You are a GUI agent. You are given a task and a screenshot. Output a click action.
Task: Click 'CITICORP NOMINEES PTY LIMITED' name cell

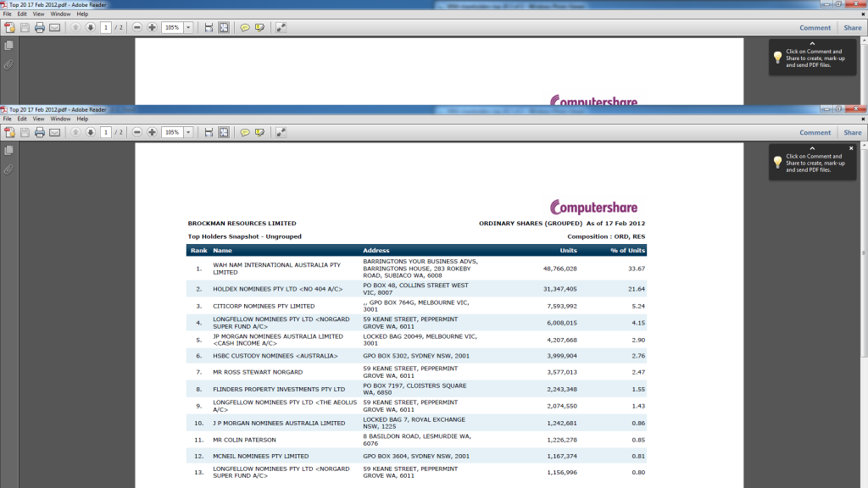[x=264, y=306]
